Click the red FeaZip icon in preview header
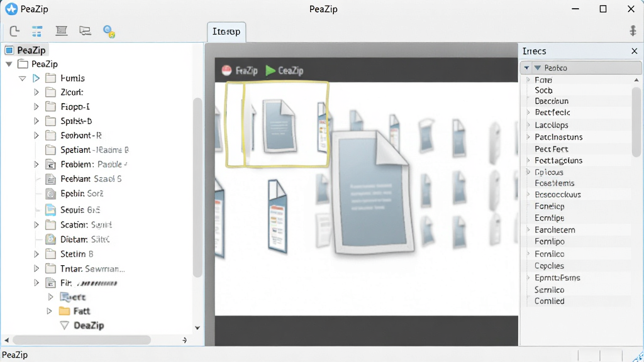The height and width of the screenshot is (362, 644). [226, 70]
